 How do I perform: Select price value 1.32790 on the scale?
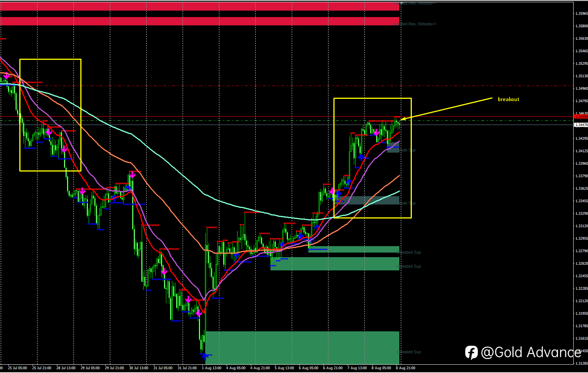click(x=582, y=251)
